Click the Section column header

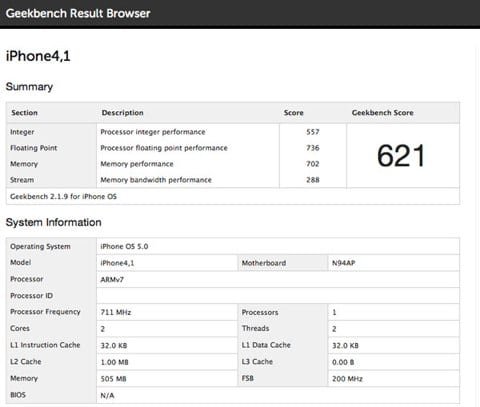point(24,113)
